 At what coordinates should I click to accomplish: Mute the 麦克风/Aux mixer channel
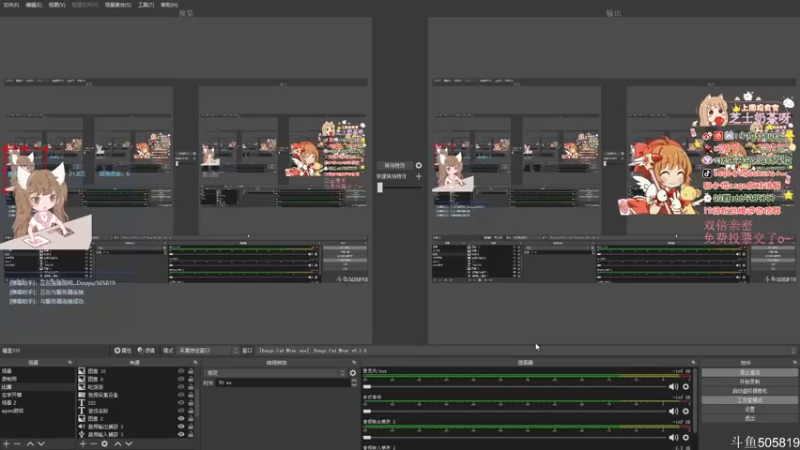click(673, 387)
